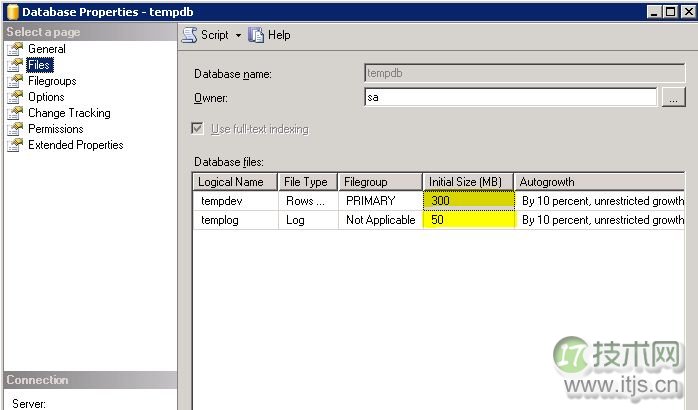Click the Log file type cell
The height and width of the screenshot is (410, 698).
click(x=308, y=220)
